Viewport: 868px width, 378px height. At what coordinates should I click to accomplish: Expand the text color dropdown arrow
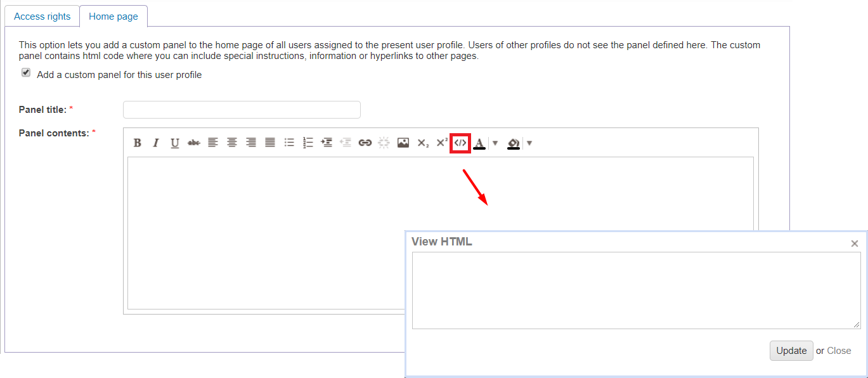point(495,143)
